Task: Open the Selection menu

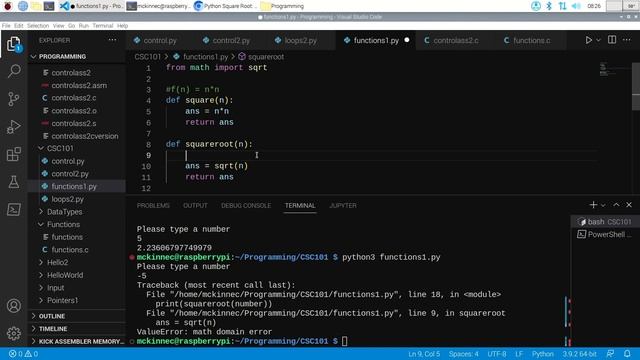Action: click(x=38, y=25)
